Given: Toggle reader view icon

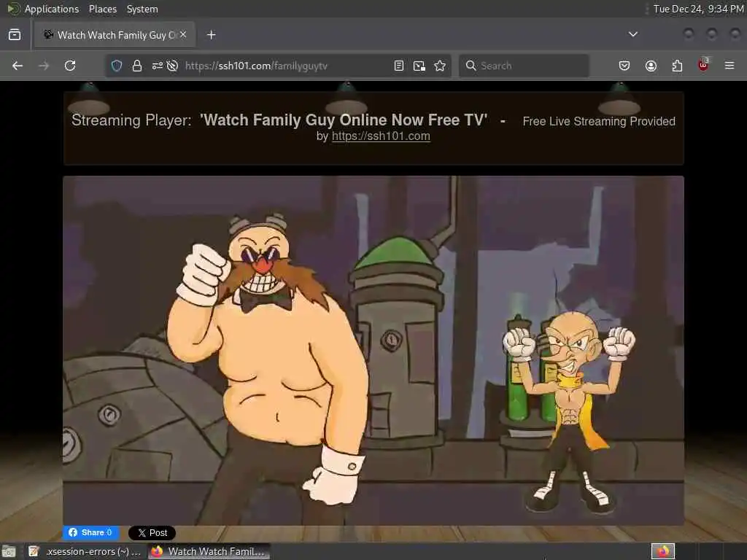Looking at the screenshot, I should pos(399,66).
